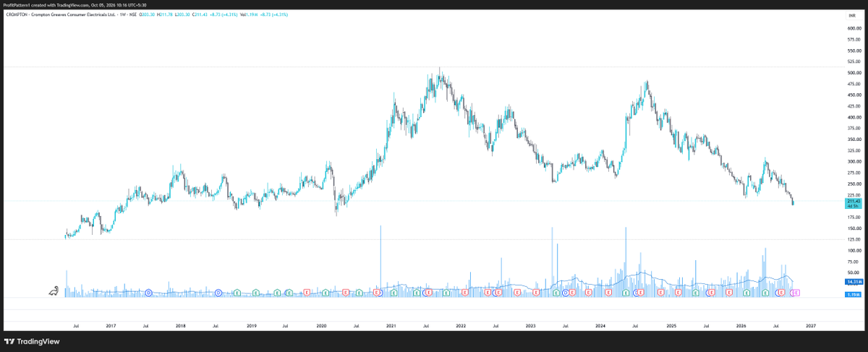The image size is (868, 352).
Task: Click the dinosaur icon near the volume bars
Action: [54, 291]
